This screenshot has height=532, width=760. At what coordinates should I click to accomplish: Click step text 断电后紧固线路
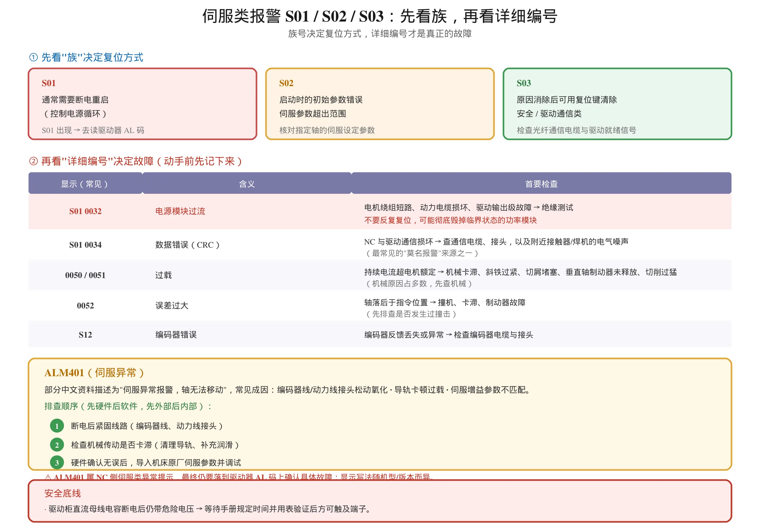[x=147, y=426]
